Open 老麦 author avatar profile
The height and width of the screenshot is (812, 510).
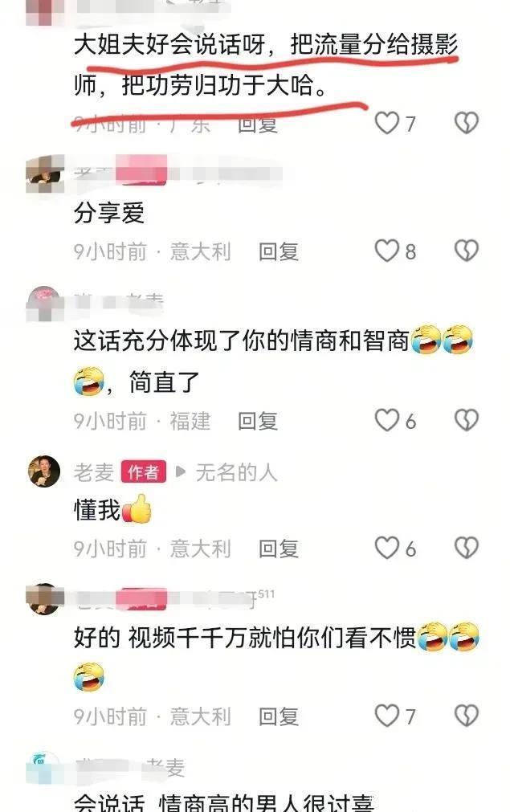click(44, 471)
